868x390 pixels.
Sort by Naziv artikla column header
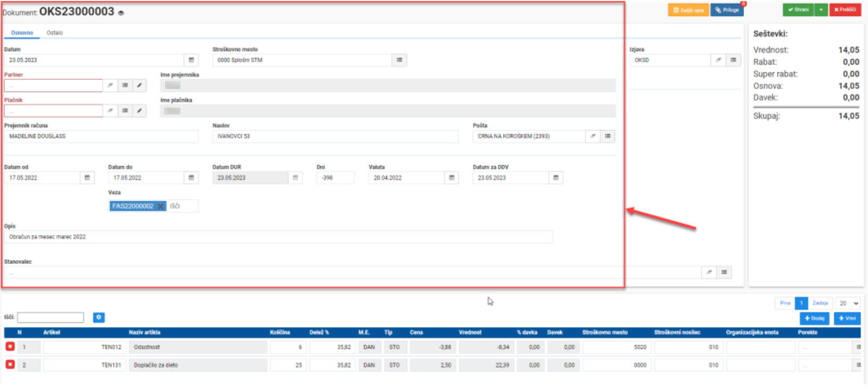145,332
